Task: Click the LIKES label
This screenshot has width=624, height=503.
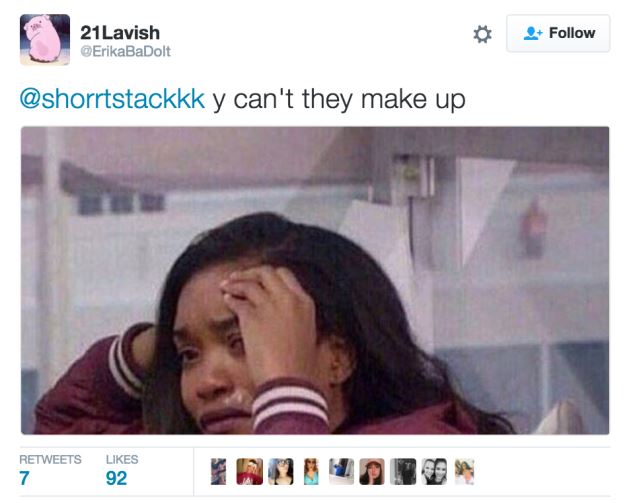Action: 122,459
